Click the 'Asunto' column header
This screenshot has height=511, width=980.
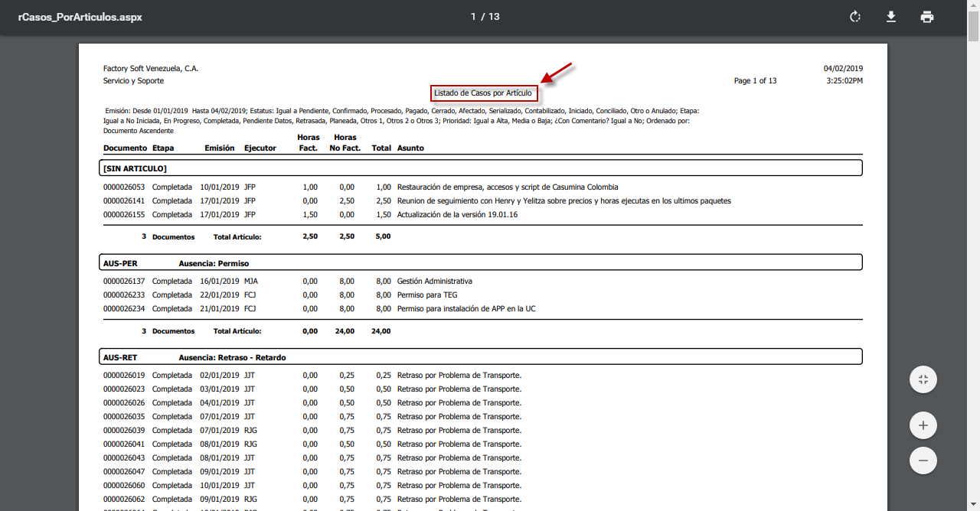click(x=410, y=148)
